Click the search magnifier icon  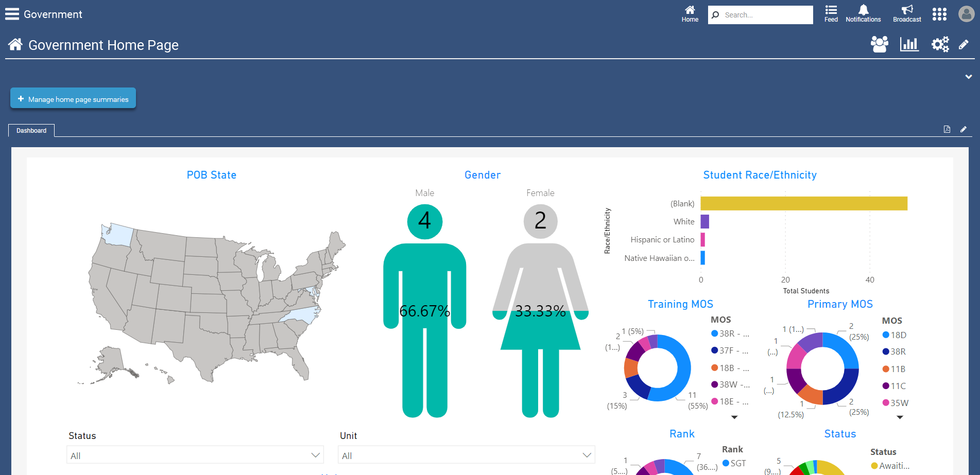pos(715,15)
